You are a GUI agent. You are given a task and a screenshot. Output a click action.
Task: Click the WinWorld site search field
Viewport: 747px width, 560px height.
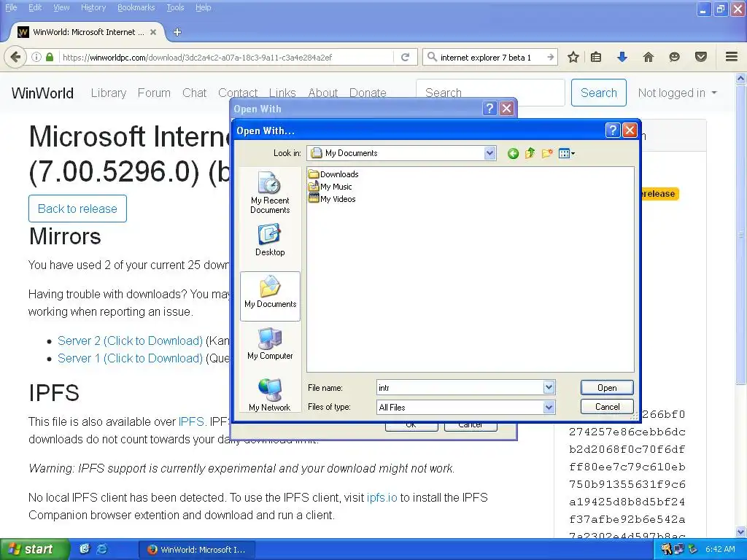[x=490, y=93]
